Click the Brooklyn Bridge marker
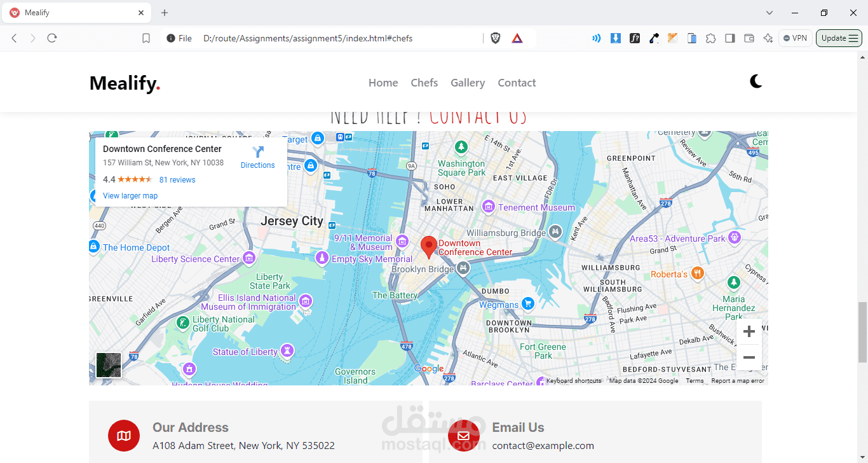 pyautogui.click(x=463, y=268)
